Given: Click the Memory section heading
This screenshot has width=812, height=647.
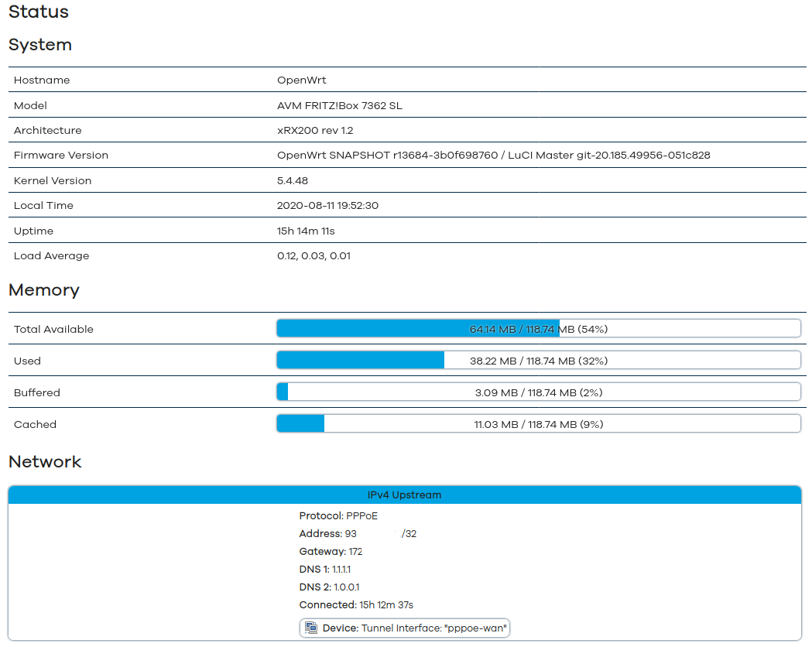Looking at the screenshot, I should 44,290.
